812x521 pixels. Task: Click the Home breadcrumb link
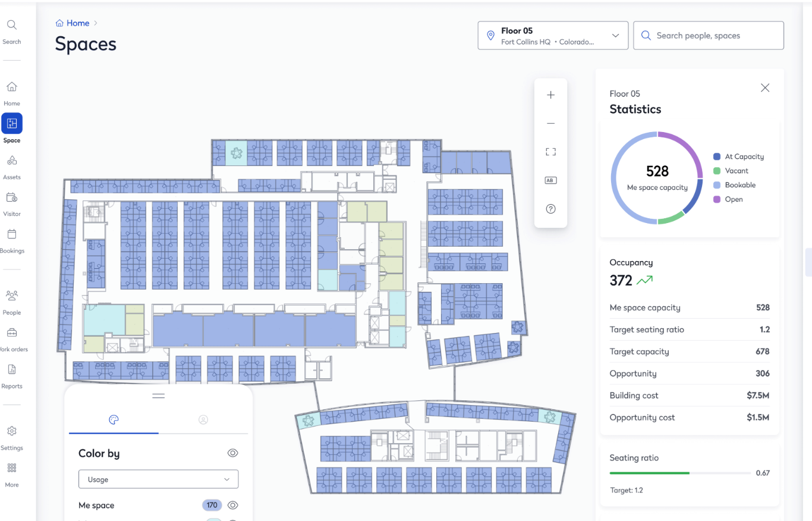click(78, 23)
